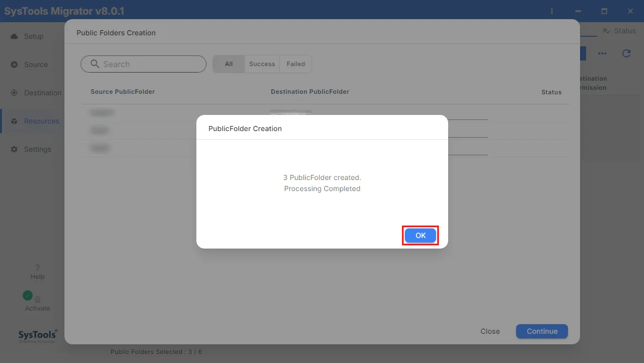Filter by Success status

coord(262,64)
